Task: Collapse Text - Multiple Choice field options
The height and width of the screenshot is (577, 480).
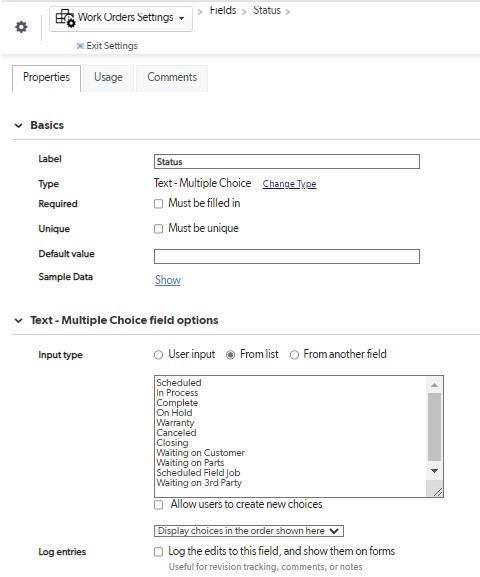Action: tap(18, 321)
